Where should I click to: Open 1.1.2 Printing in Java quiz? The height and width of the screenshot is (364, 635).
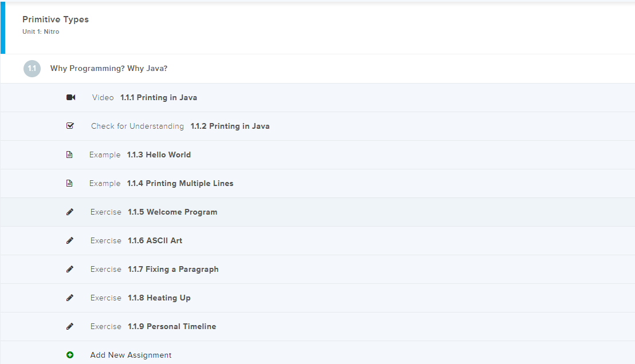tap(230, 126)
